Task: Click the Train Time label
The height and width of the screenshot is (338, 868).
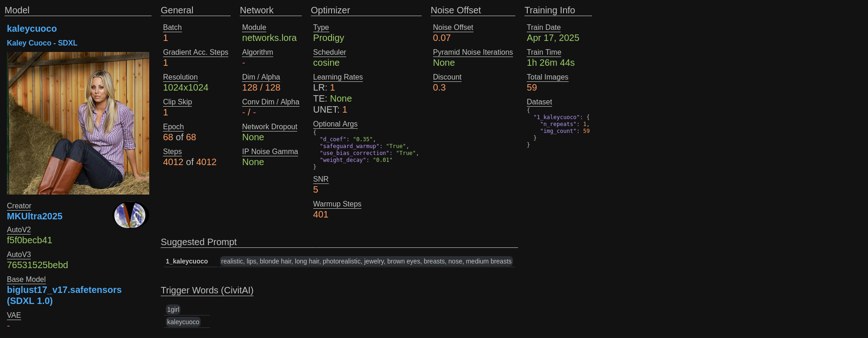Action: click(544, 52)
